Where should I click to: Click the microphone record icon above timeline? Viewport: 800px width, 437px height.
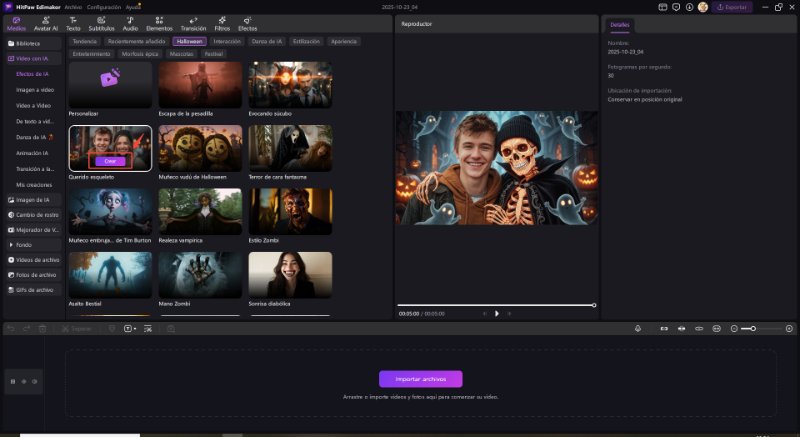coord(638,328)
